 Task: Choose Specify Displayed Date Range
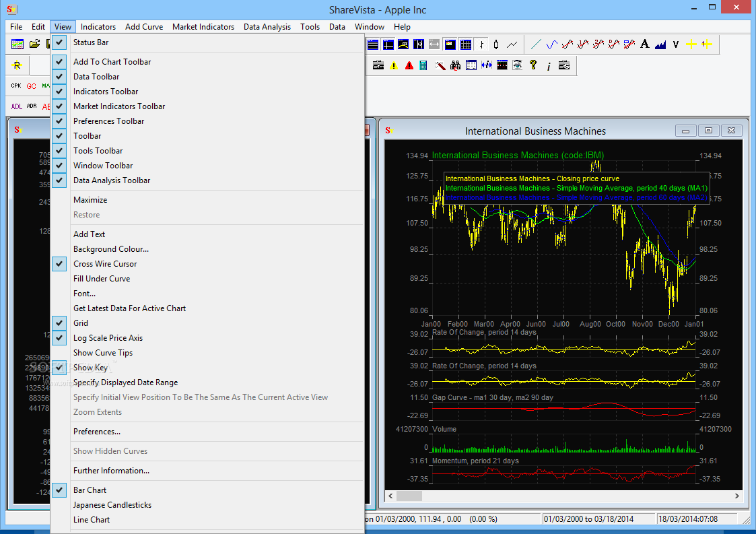tap(207, 382)
